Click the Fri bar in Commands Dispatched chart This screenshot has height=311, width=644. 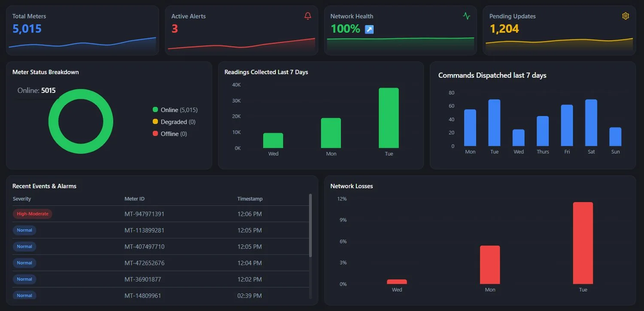567,125
